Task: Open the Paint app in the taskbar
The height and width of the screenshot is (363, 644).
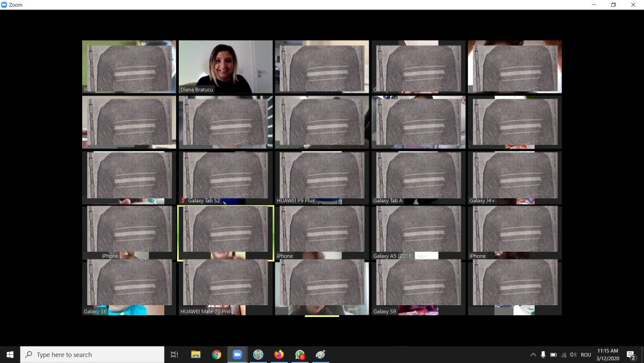Action: [x=320, y=355]
